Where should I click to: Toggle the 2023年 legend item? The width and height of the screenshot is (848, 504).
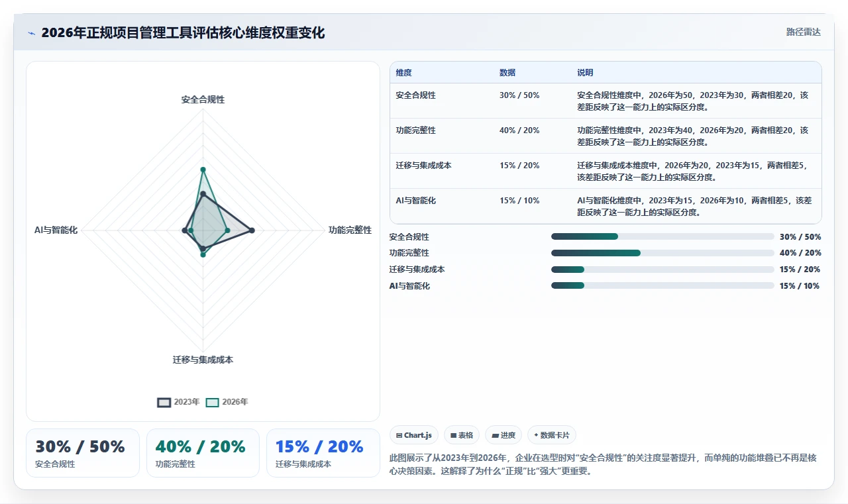[178, 402]
